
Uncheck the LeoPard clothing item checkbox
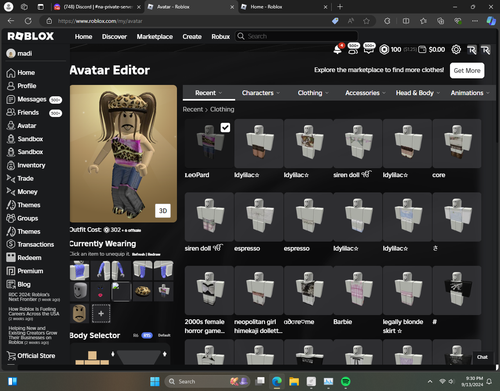pos(225,127)
